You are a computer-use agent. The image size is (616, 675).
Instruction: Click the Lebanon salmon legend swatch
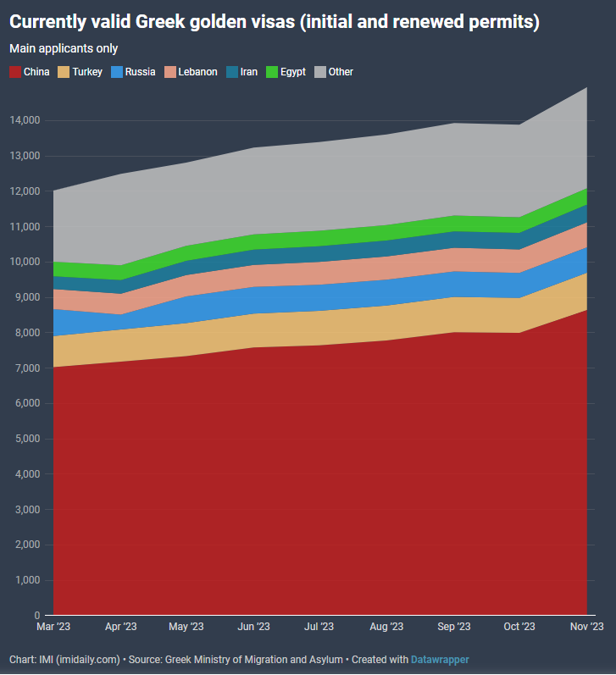click(170, 72)
